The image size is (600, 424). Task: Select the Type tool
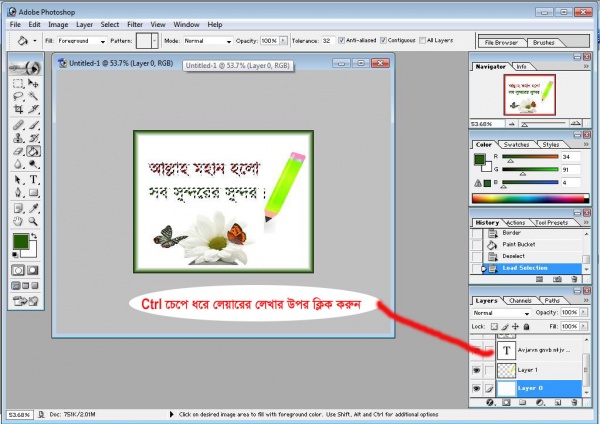coord(33,179)
